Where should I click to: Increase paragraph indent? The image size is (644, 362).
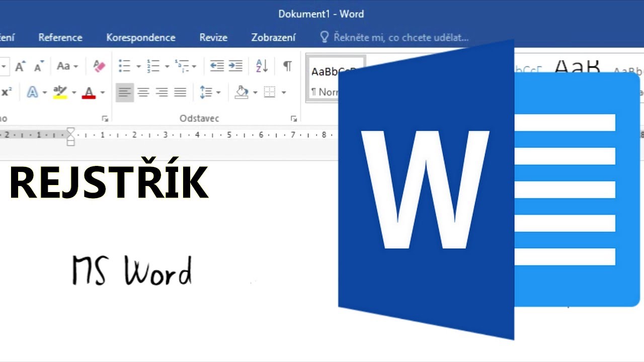tap(235, 66)
